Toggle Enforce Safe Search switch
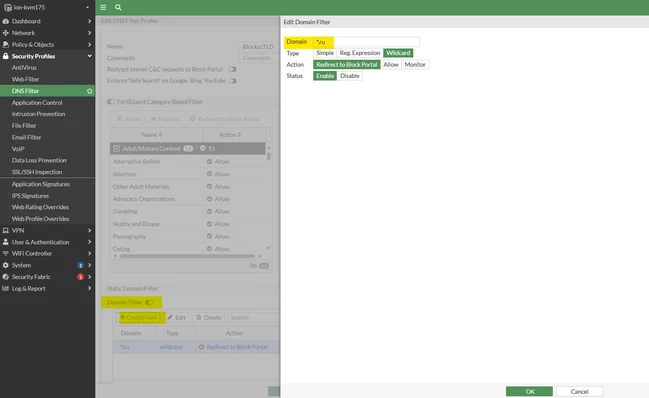Screen dimensions: 649x398 point(233,81)
